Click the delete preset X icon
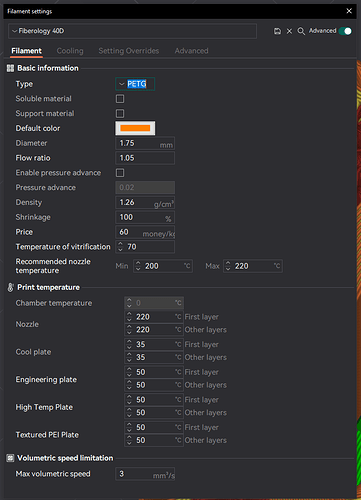 (x=289, y=31)
